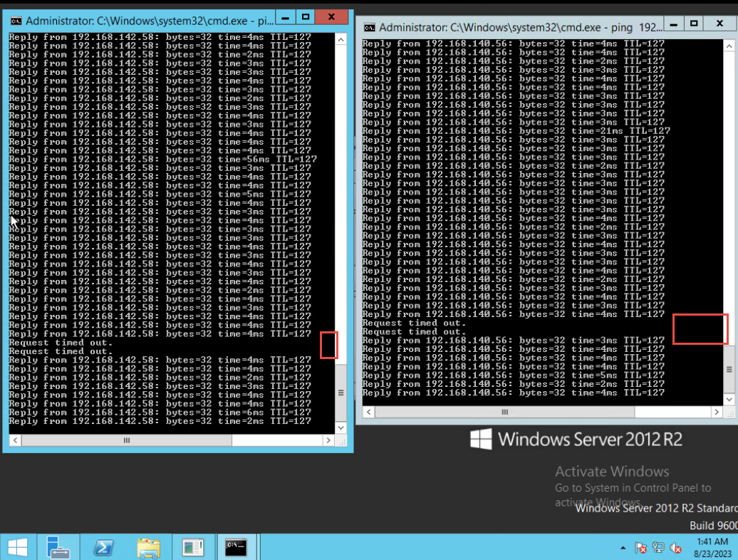Open Windows PowerShell from the taskbar
The height and width of the screenshot is (560, 738).
tap(103, 546)
